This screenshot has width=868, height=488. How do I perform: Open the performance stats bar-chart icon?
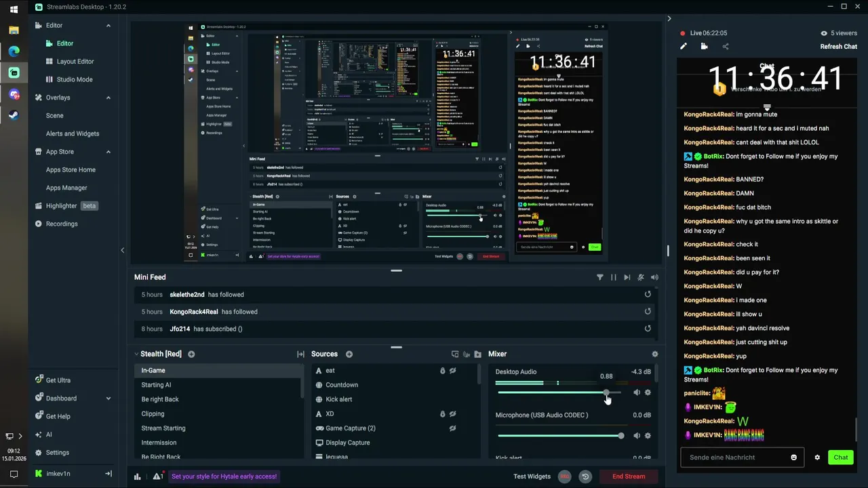coord(137,476)
